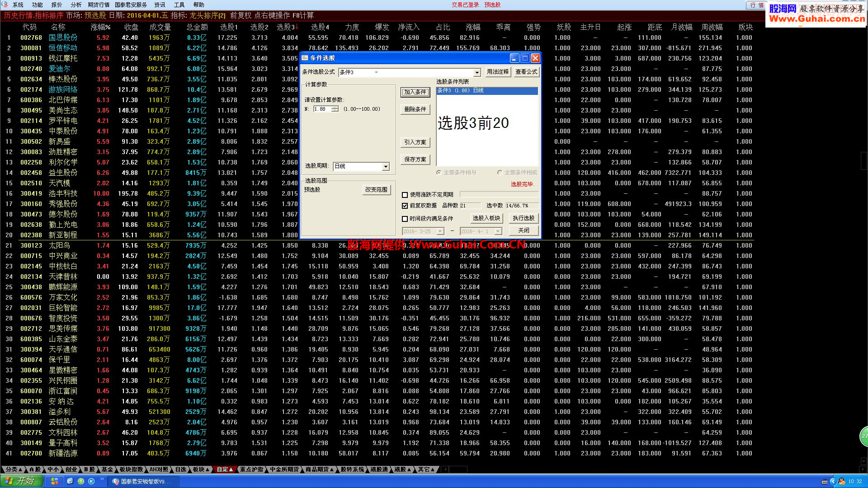Switch to the 创业 bottom tab
This screenshot has height=488, width=868.
point(71,469)
